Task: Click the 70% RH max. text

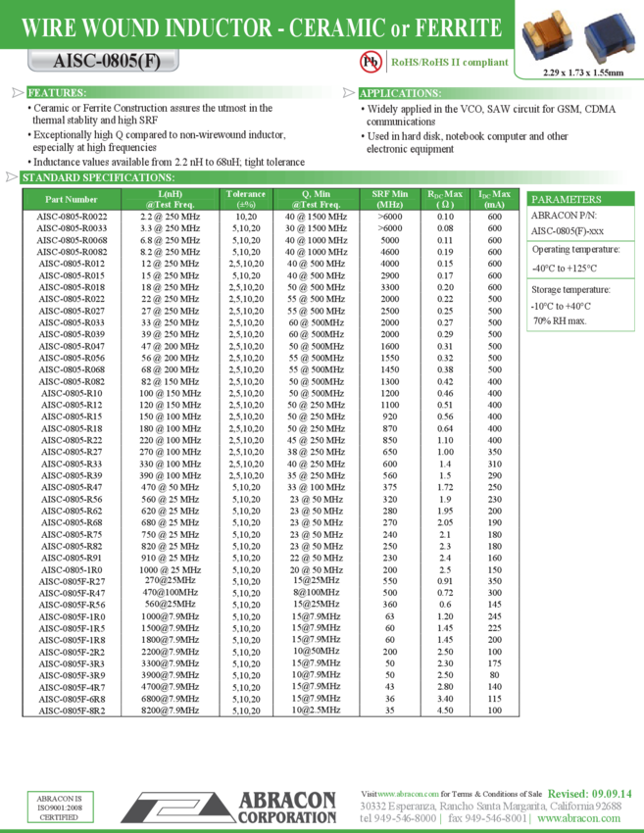Action: [560, 320]
